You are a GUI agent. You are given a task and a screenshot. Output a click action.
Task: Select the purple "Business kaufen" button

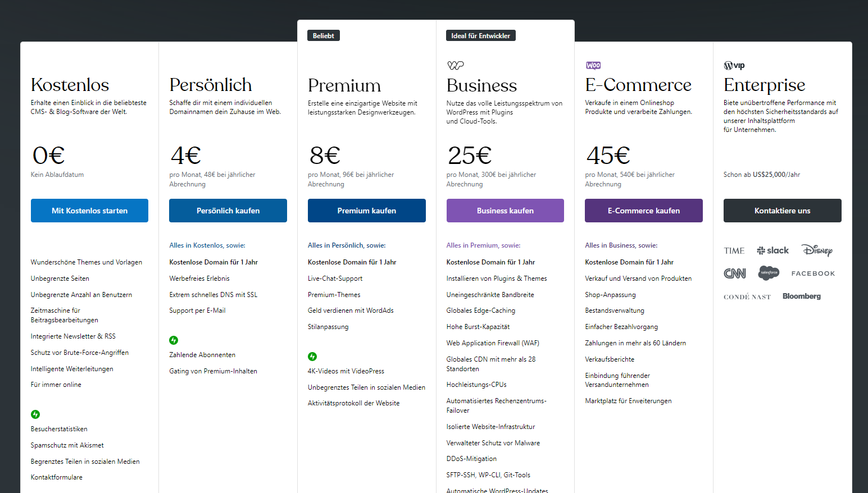pos(505,211)
